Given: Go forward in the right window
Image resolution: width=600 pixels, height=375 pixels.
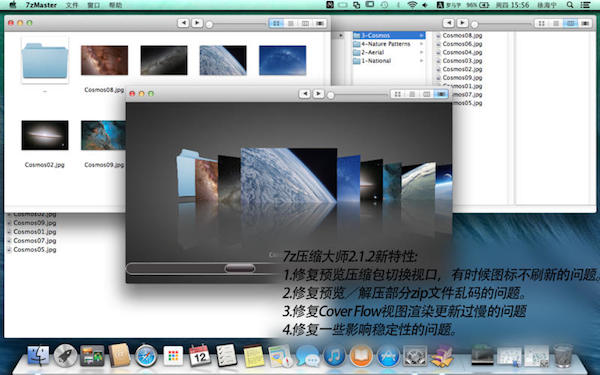Looking at the screenshot, I should click(462, 23).
